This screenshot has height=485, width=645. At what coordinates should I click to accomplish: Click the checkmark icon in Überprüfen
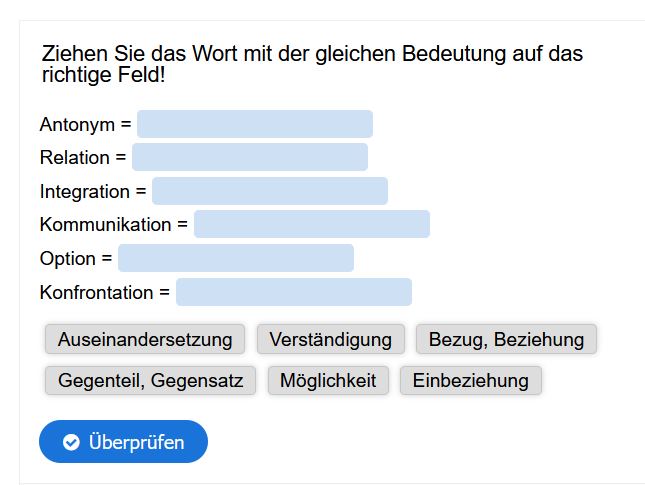pyautogui.click(x=71, y=442)
